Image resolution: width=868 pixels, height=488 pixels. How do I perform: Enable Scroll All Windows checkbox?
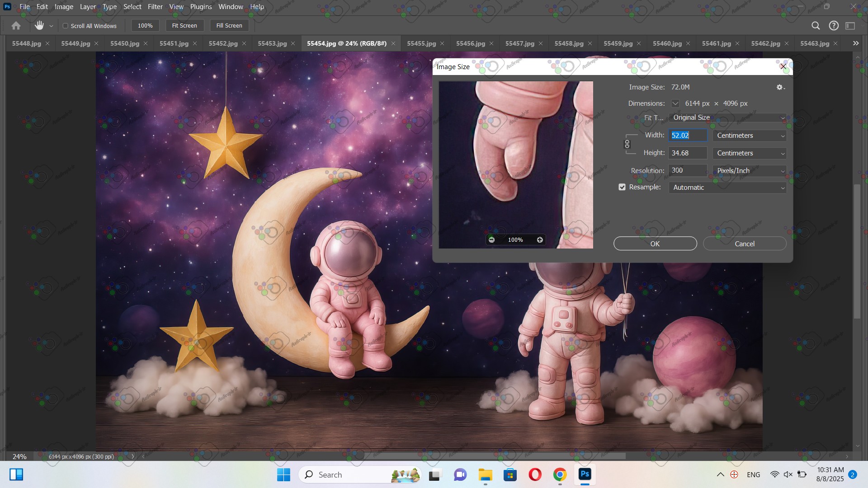pyautogui.click(x=66, y=26)
